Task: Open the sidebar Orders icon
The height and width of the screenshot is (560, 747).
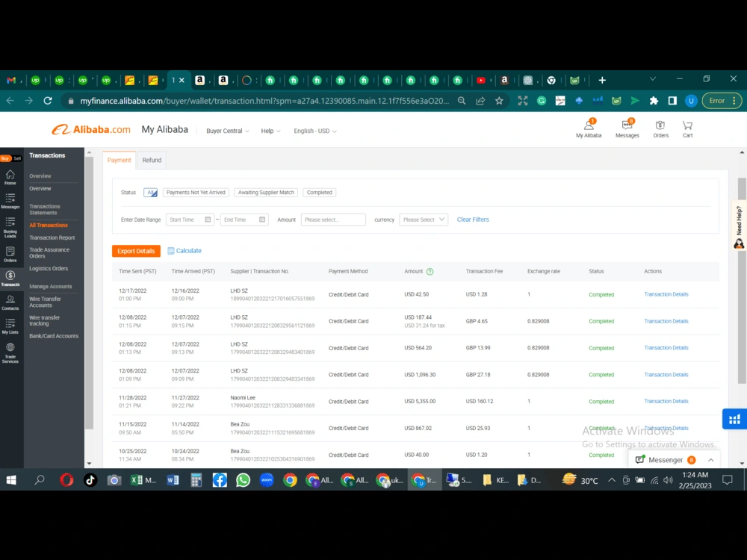Action: [10, 255]
